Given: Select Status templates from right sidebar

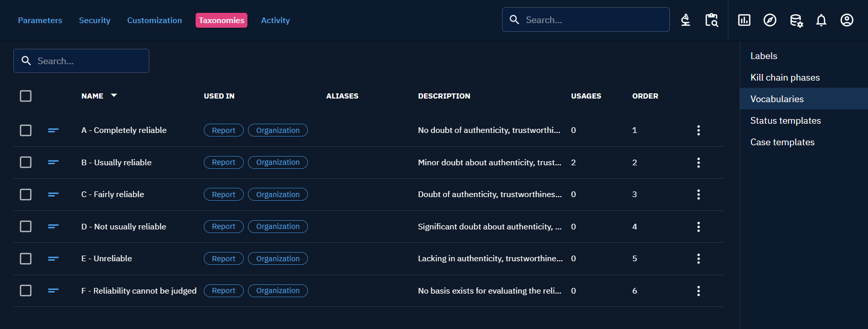Looking at the screenshot, I should pos(785,121).
